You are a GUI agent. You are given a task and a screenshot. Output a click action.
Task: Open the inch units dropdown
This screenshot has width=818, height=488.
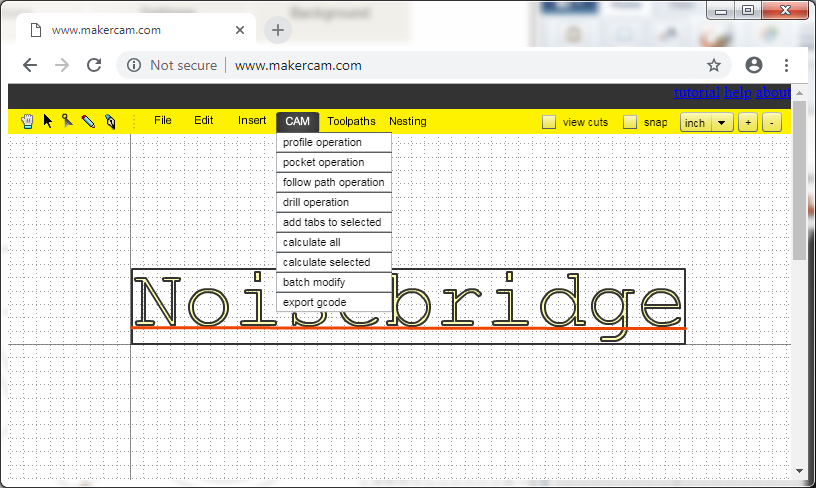[707, 122]
